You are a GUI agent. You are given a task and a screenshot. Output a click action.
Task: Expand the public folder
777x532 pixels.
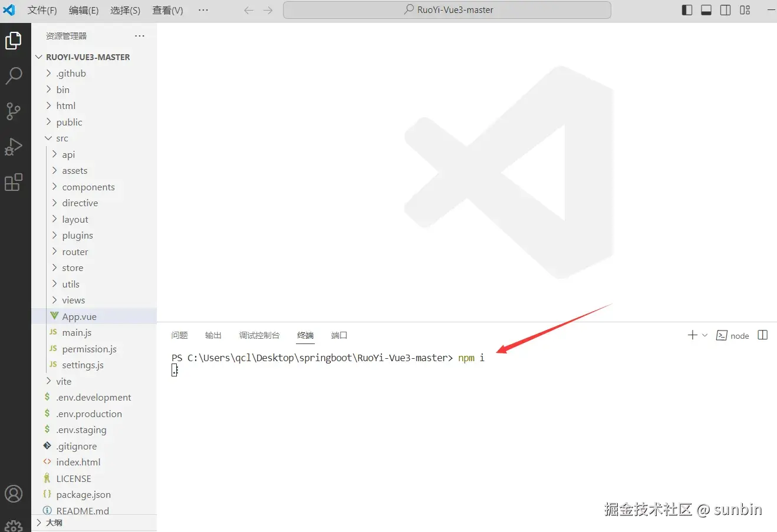coord(94,122)
